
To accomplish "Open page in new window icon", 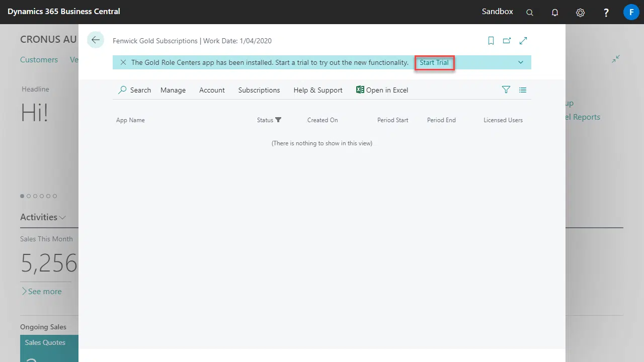I will tap(507, 41).
